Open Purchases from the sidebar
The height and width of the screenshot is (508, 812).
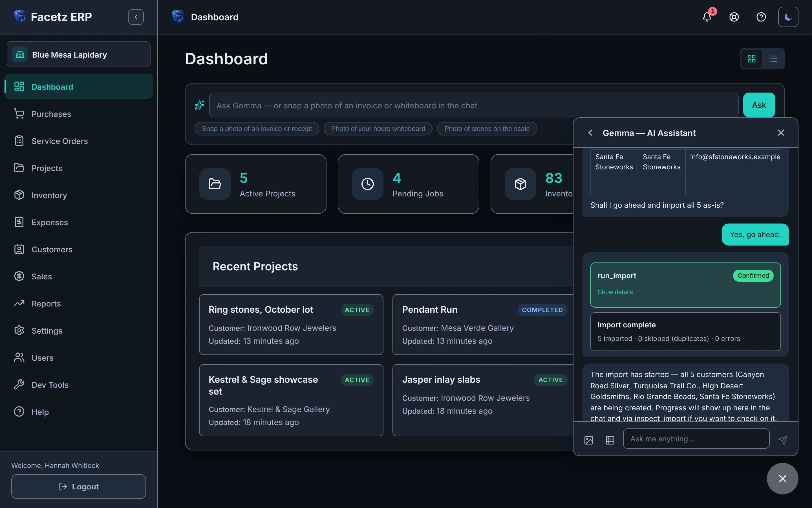(x=78, y=114)
